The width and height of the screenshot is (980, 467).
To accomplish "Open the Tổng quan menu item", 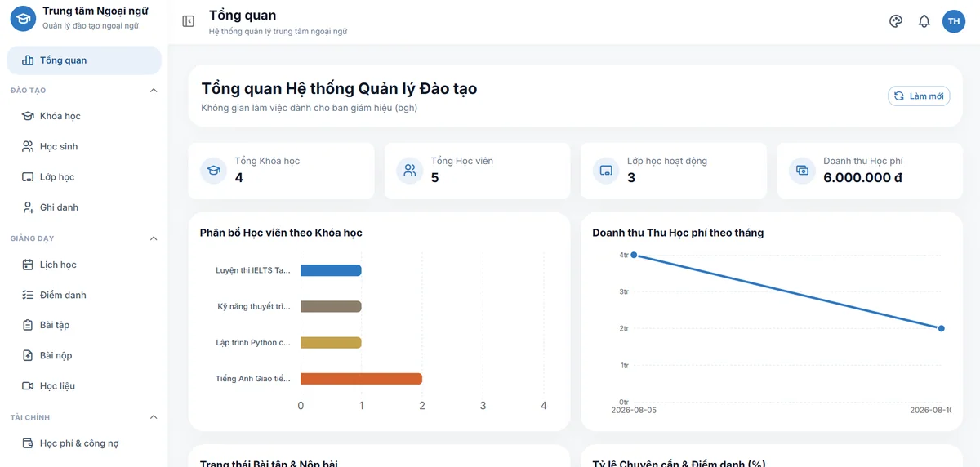I will click(84, 60).
